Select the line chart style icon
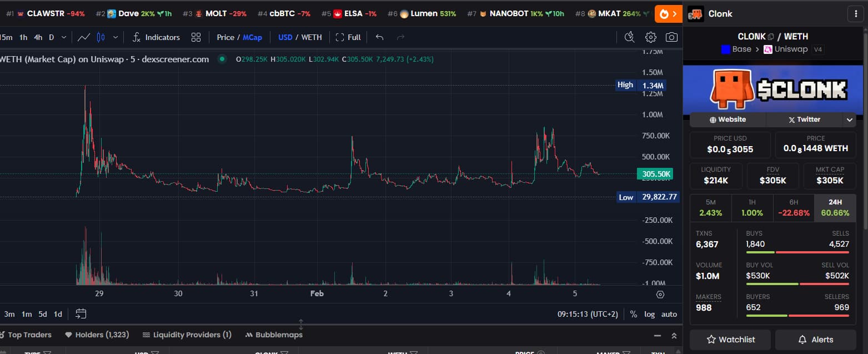This screenshot has width=868, height=354. pos(84,37)
